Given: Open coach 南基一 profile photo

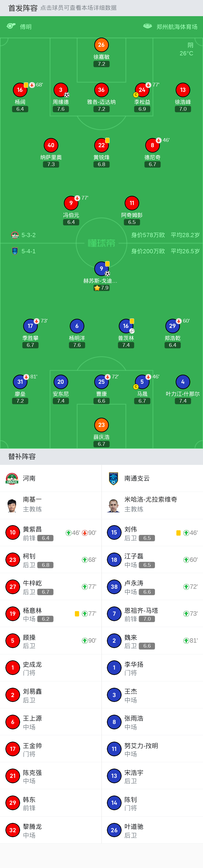Looking at the screenshot, I should pos(12,505).
